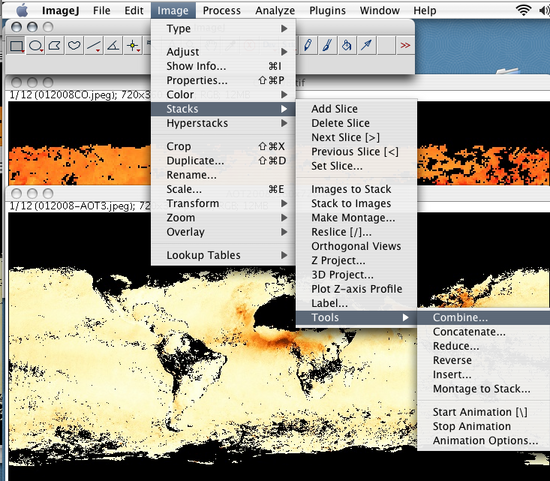Select the Angle tool
Viewport: 550px width, 481px height.
(113, 46)
